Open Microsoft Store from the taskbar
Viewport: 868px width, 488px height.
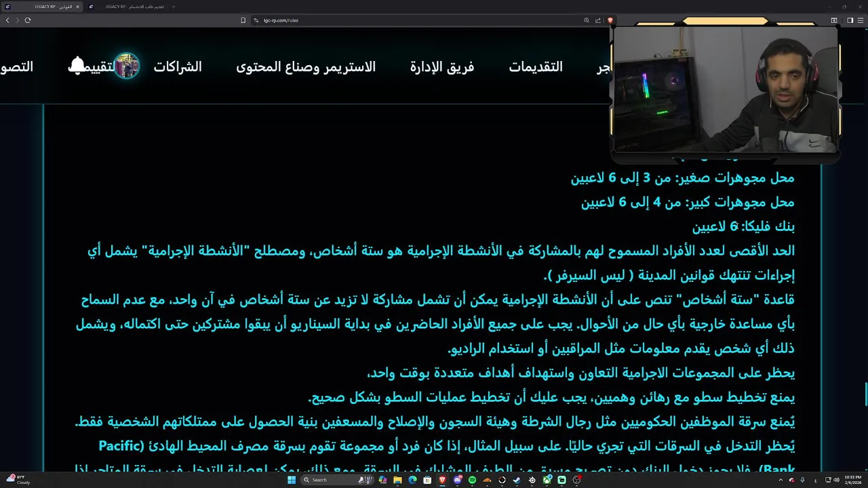pos(427,480)
